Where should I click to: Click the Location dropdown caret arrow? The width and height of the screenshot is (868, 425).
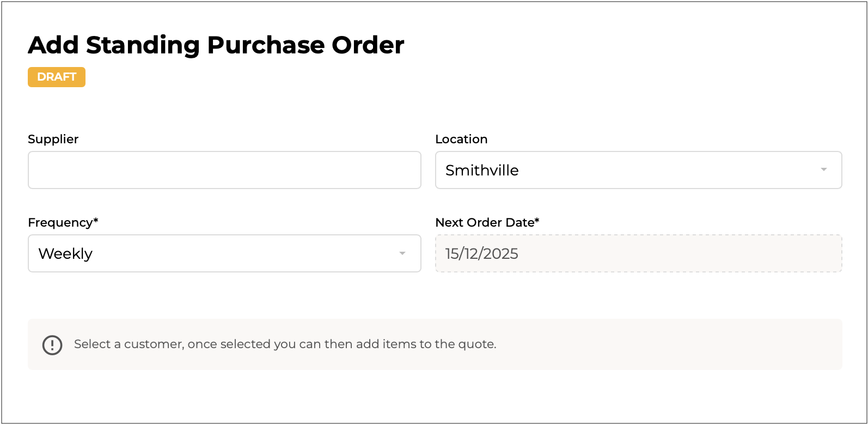[823, 170]
